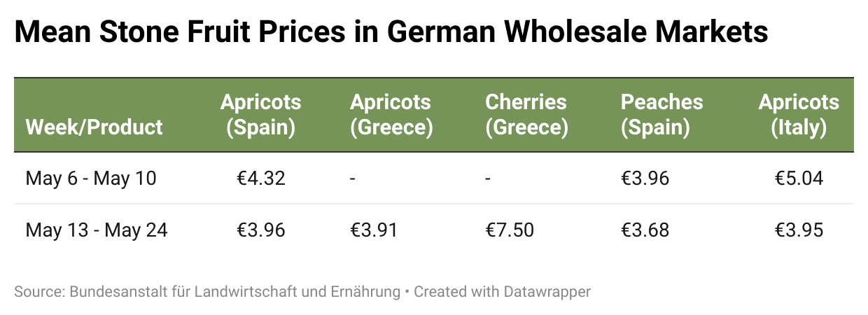This screenshot has height=315, width=868.
Task: Select the Cherries (Greece) column header
Action: pos(526,115)
